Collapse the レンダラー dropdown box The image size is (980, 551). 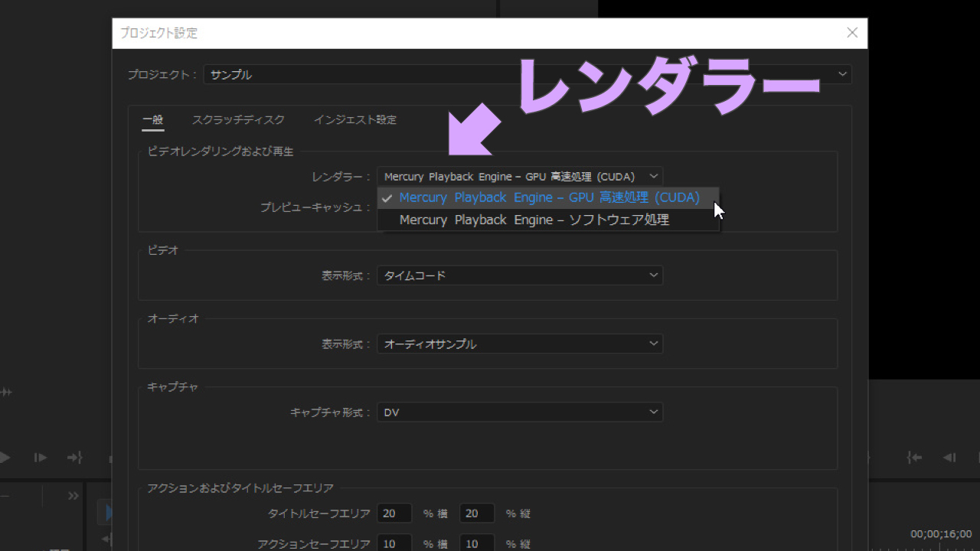[x=520, y=177]
